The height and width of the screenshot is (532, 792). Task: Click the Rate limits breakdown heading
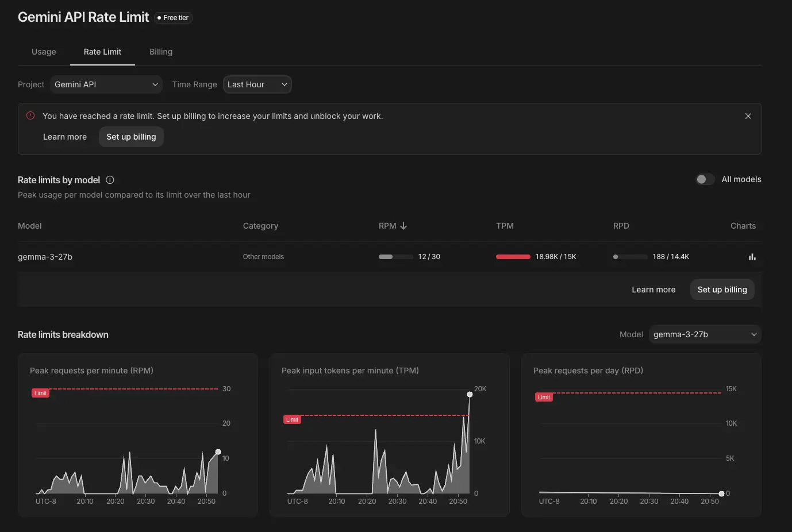coord(63,334)
